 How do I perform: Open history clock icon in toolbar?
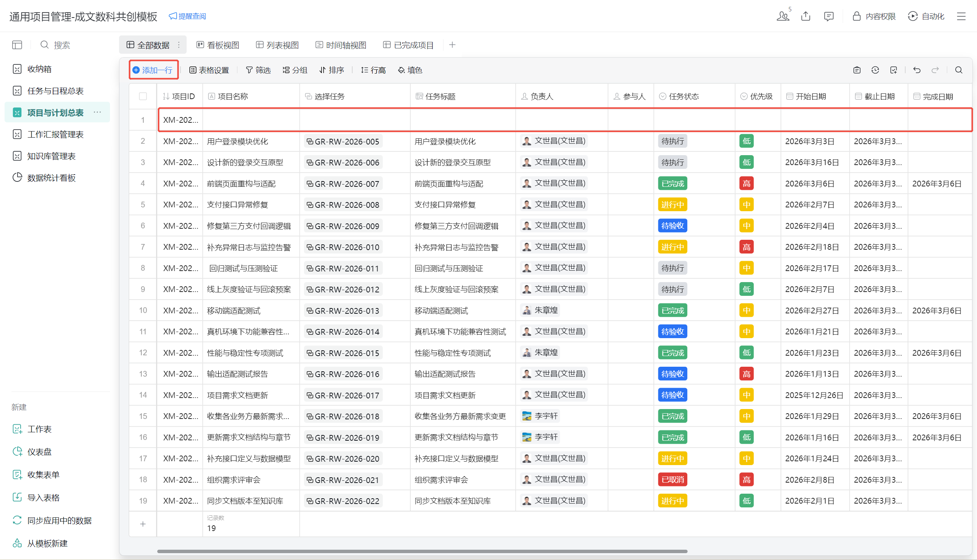click(875, 70)
